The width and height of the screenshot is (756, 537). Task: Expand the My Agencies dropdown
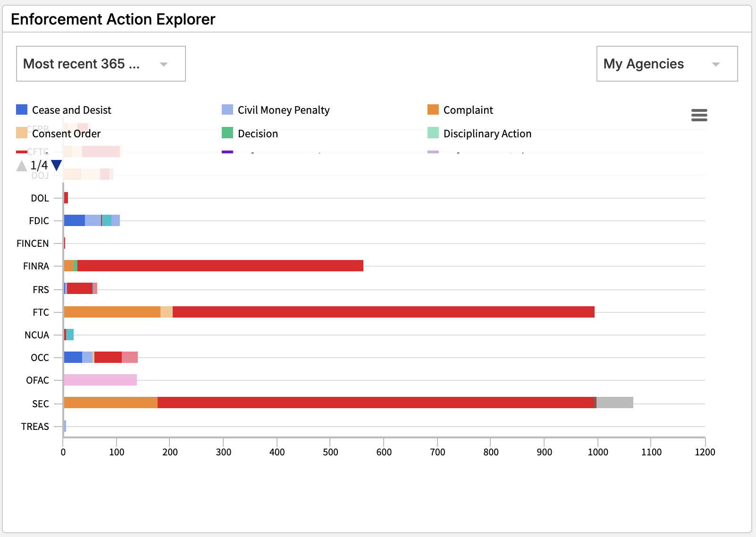[x=666, y=64]
